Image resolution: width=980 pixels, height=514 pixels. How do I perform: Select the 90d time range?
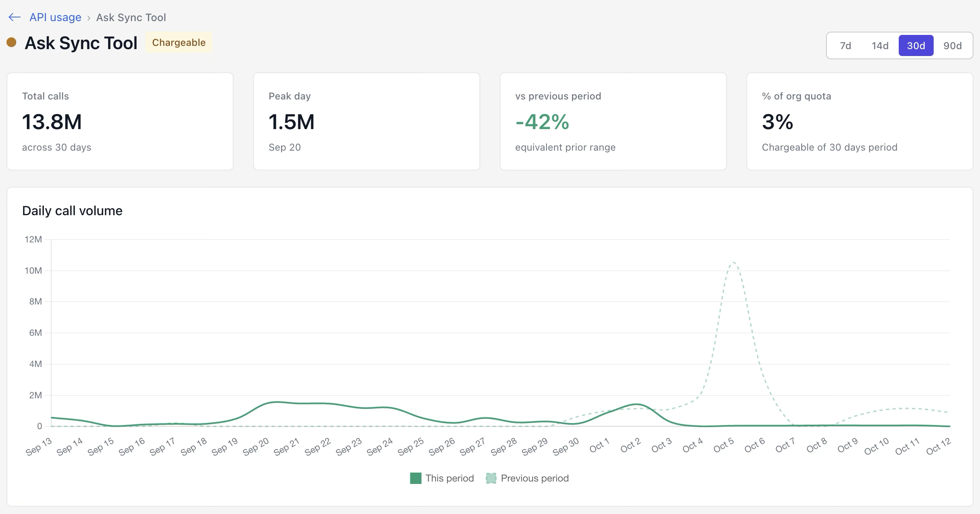tap(952, 45)
